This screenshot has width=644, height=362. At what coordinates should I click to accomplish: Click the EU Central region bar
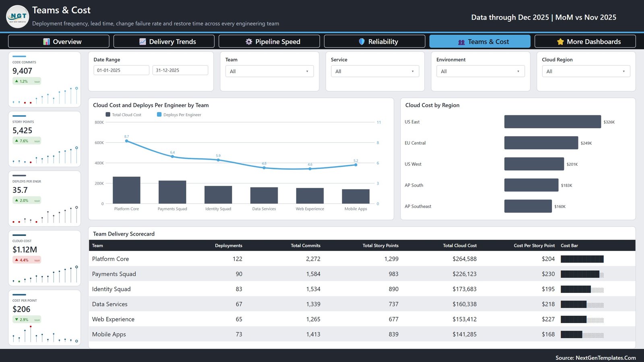point(541,143)
